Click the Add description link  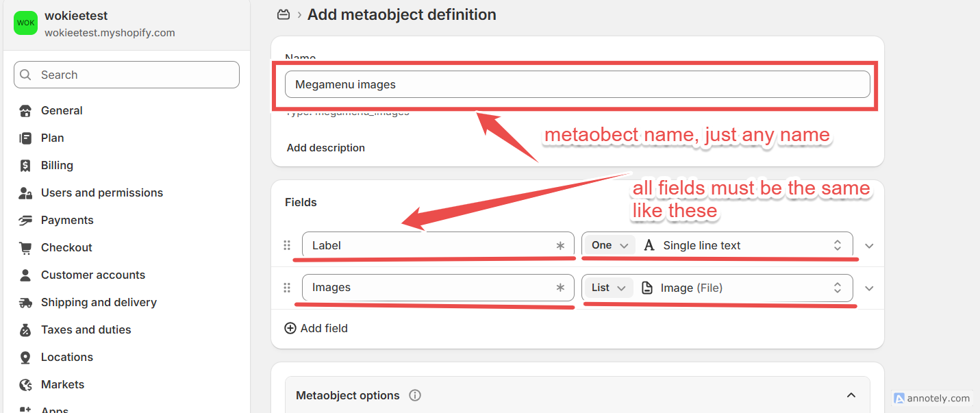326,148
